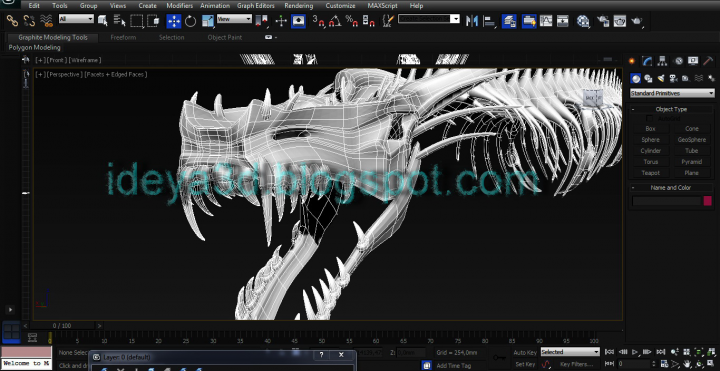
Task: Click the Key Filters button
Action: (x=576, y=364)
